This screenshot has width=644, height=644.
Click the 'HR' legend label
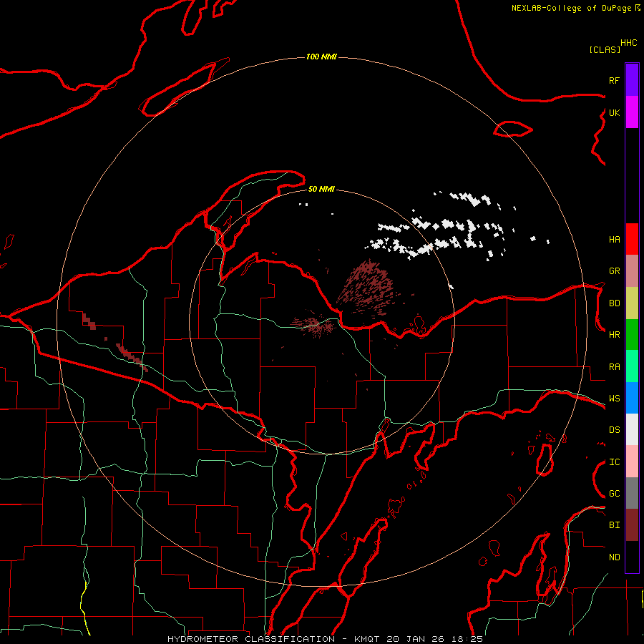(614, 335)
